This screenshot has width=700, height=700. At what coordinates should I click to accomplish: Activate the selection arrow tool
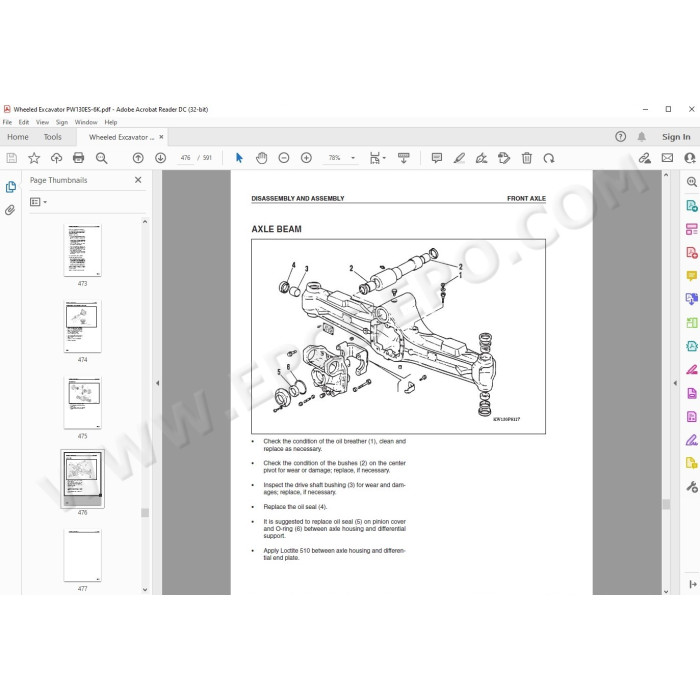pyautogui.click(x=239, y=158)
